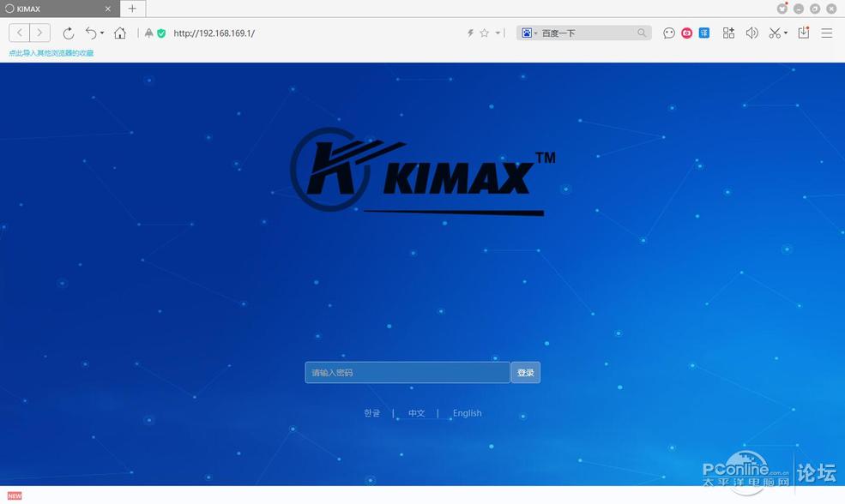Open the bookmark star dropdown arrow
845x504 pixels.
[496, 33]
